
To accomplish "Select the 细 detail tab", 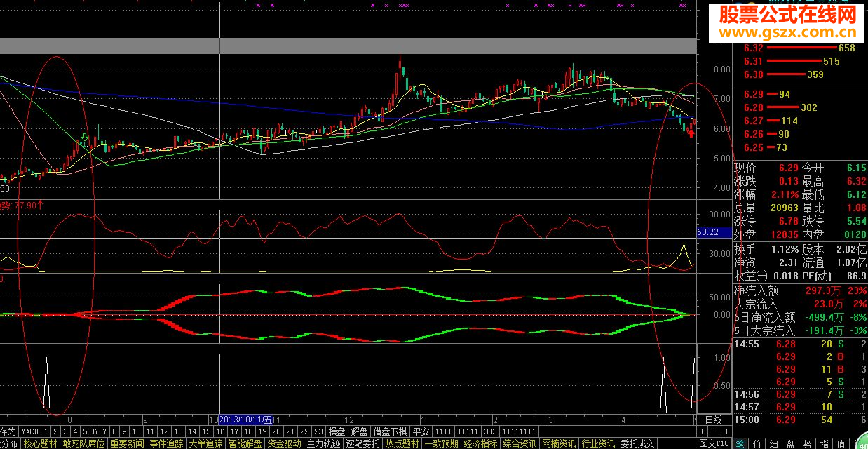I will click(x=773, y=443).
